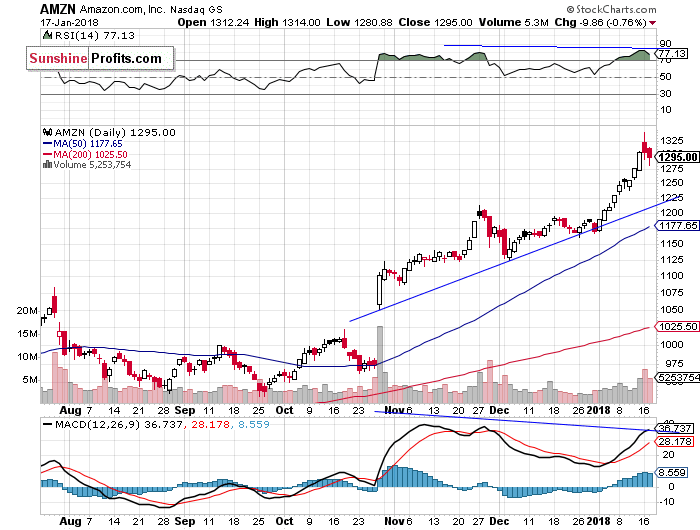The height and width of the screenshot is (530, 700).
Task: Click the blue 8.559 histogram value in MACD legend
Action: coord(254,425)
